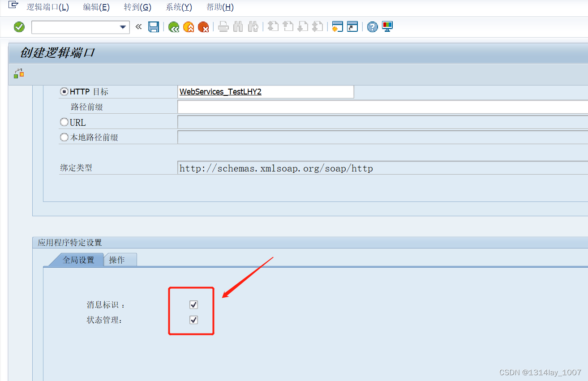Click the Next Page icon

click(x=303, y=27)
